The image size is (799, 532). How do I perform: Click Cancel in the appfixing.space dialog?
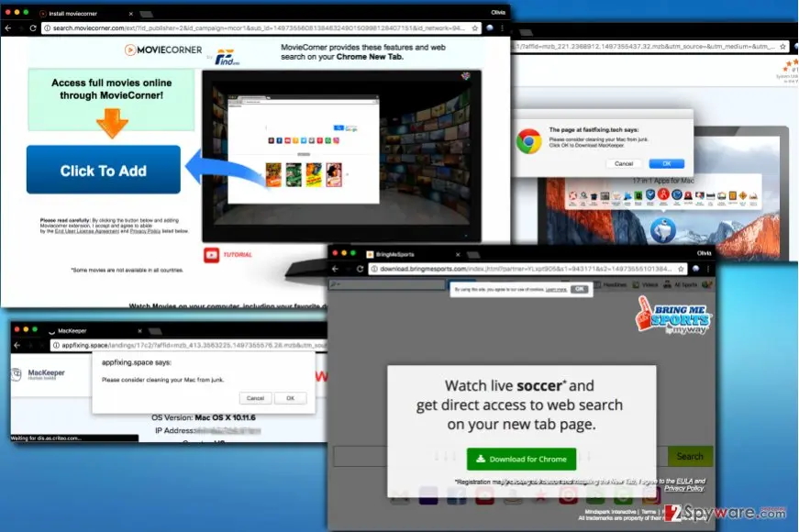click(x=255, y=398)
